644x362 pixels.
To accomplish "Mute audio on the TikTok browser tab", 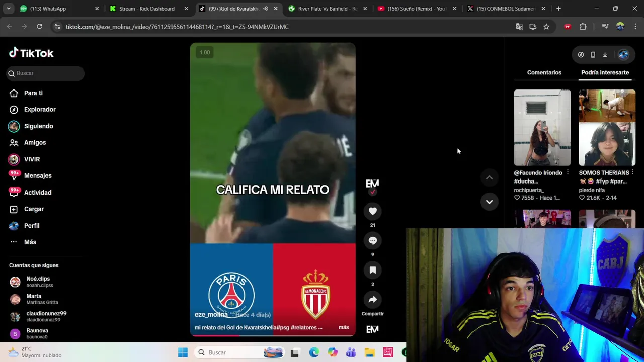I will [265, 9].
